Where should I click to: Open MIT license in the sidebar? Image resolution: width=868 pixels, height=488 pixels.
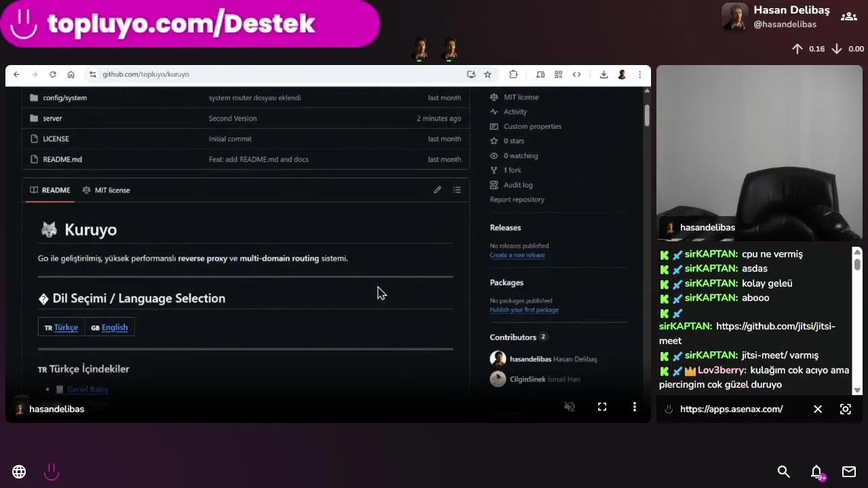tap(521, 97)
